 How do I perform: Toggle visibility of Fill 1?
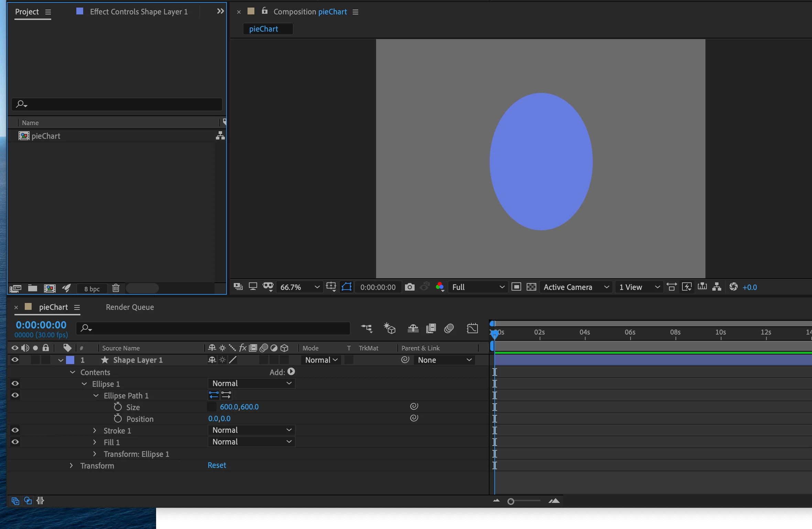[x=15, y=442]
